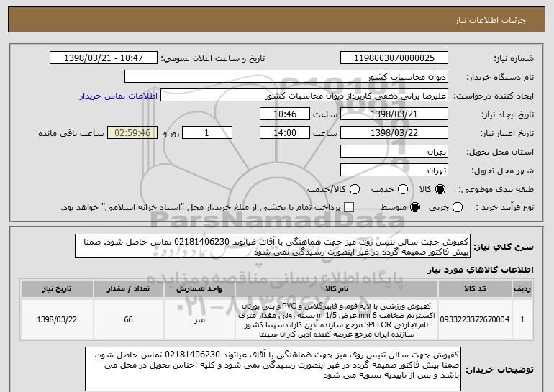Select the خدمت radio button
The image size is (554, 392).
(x=403, y=189)
